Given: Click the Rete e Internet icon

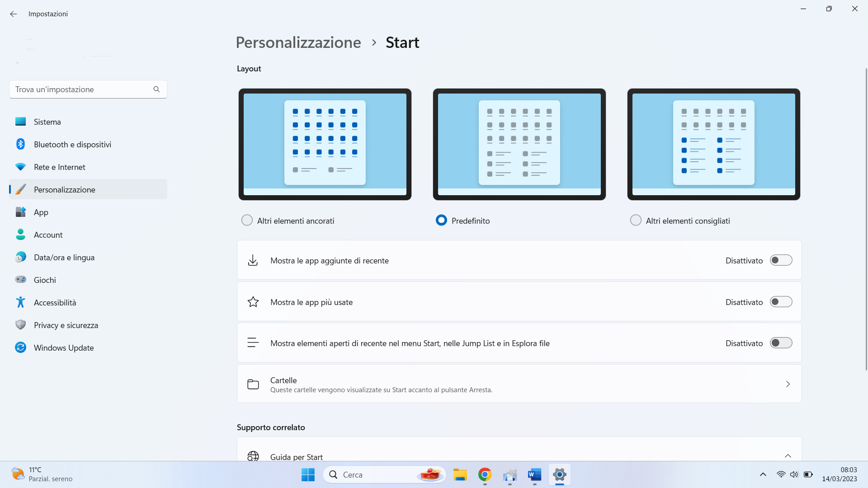Looking at the screenshot, I should click(20, 167).
